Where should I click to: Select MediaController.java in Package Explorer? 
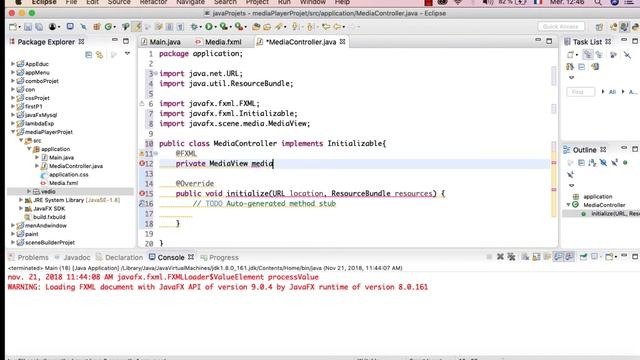(76, 166)
